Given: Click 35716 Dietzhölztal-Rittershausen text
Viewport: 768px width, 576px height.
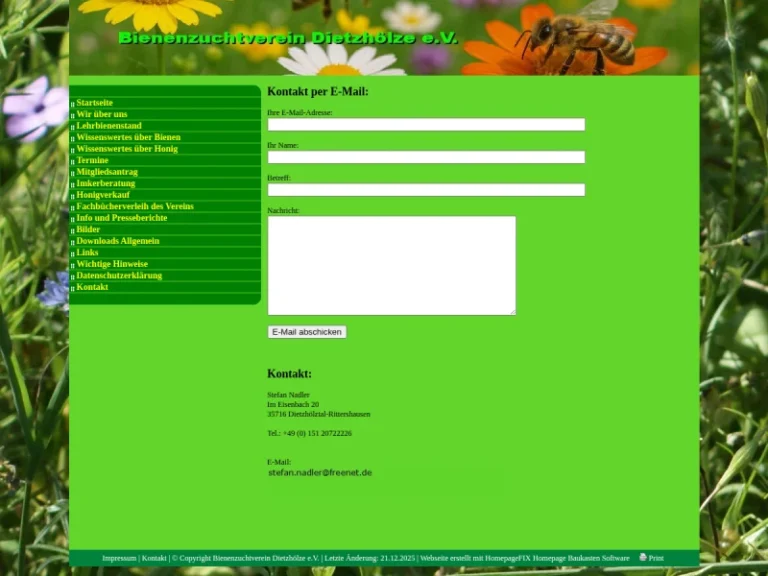Looking at the screenshot, I should [x=319, y=414].
